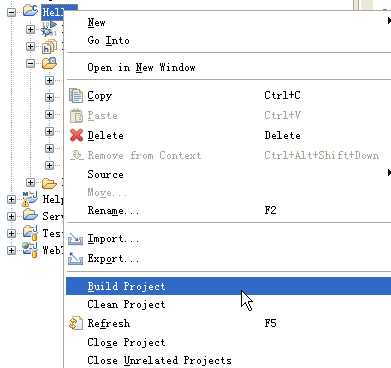Click the selected project's open C folder icon
The width and height of the screenshot is (391, 368).
30,11
